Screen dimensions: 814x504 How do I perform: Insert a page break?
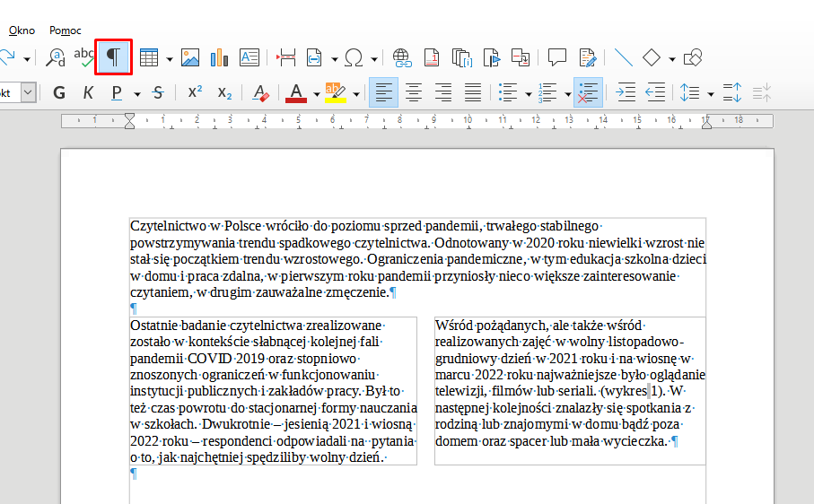pyautogui.click(x=286, y=57)
